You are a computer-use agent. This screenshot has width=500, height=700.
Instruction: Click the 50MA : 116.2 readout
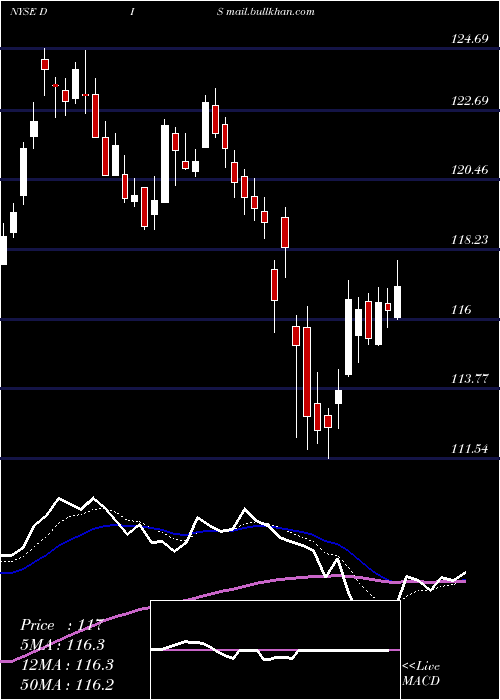(x=67, y=684)
